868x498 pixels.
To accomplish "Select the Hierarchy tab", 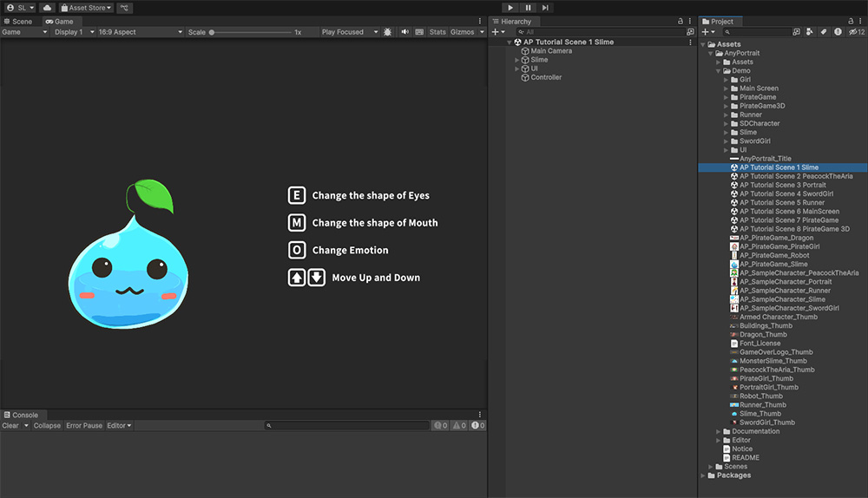I will click(512, 22).
